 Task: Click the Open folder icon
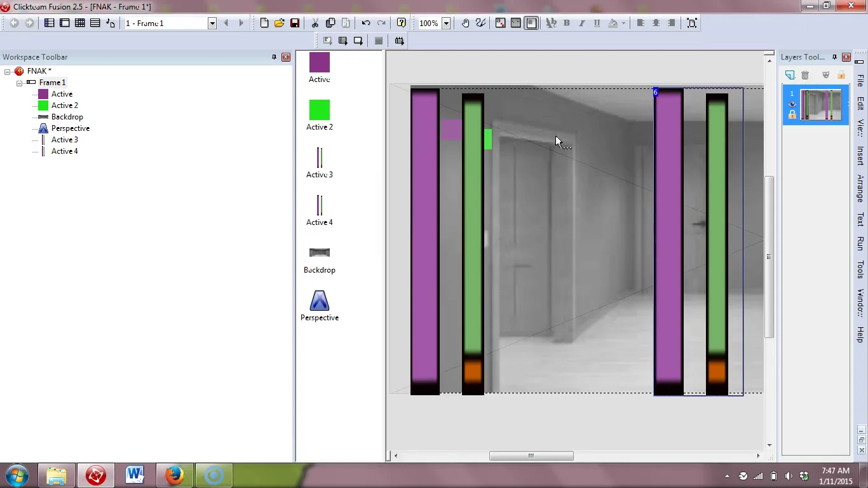coord(280,23)
